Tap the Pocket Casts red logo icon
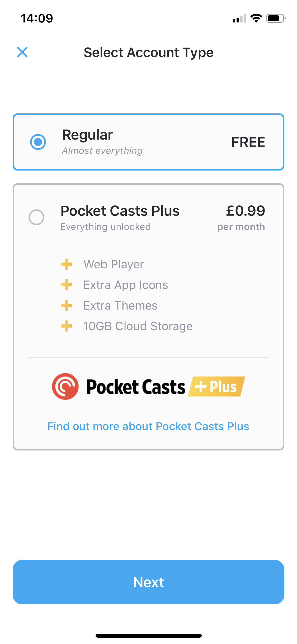Viewport: 297px width, 644px height. point(65,387)
